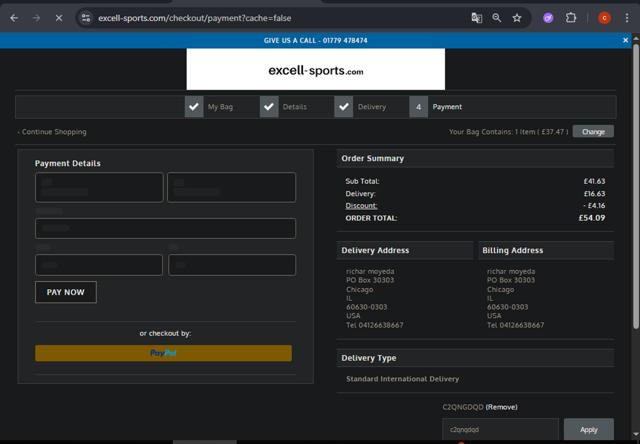Click the step 4 number badge
The width and height of the screenshot is (640, 444).
419,107
